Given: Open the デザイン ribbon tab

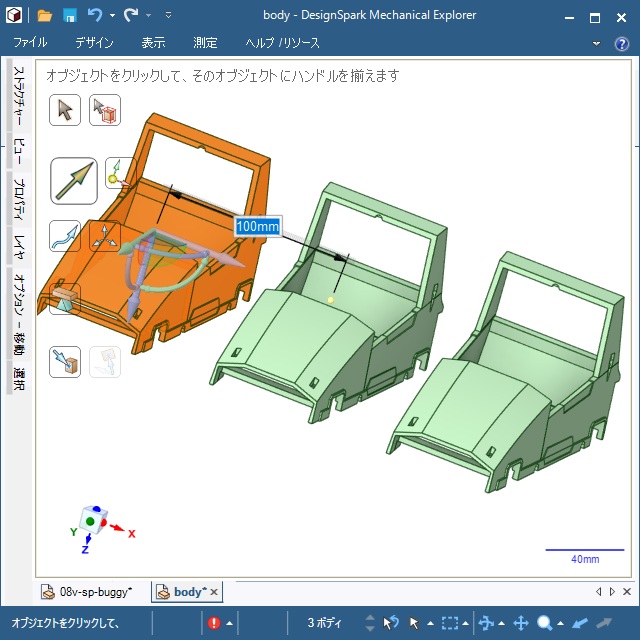Looking at the screenshot, I should point(94,43).
